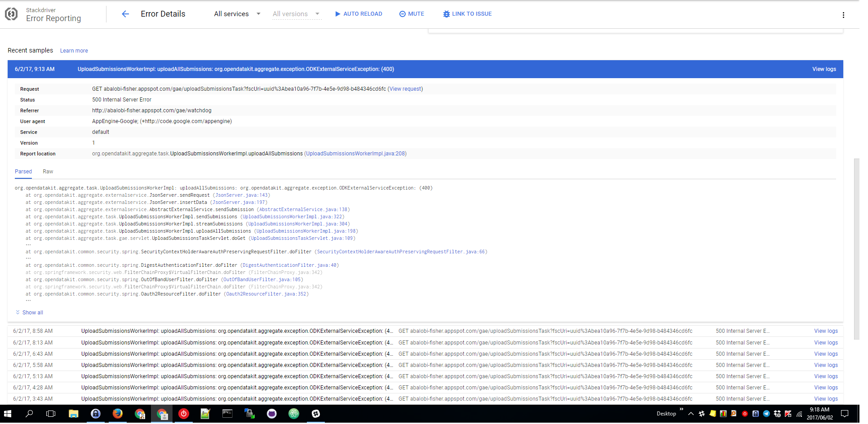Image resolution: width=868 pixels, height=424 pixels.
Task: Click the page vertical scrollbar
Action: tap(856, 249)
